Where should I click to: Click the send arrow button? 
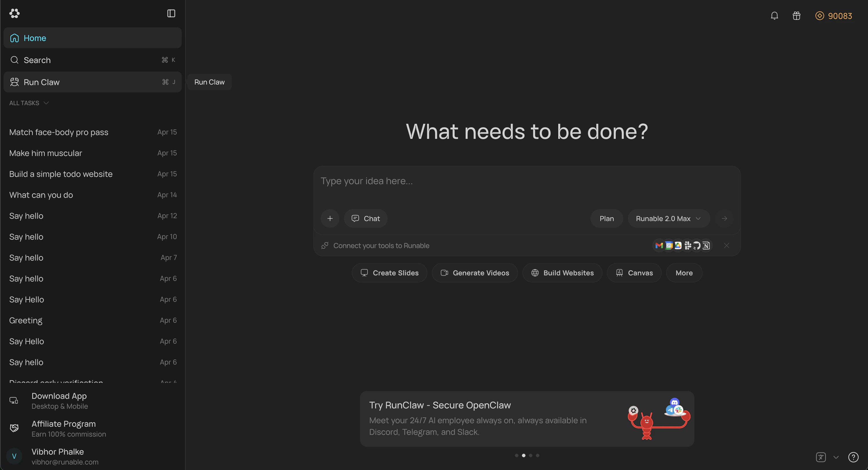point(724,218)
